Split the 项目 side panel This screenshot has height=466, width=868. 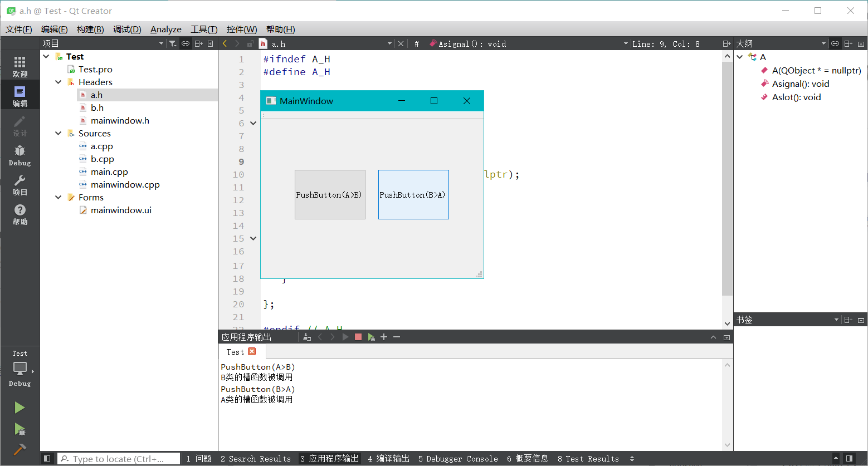(198, 43)
